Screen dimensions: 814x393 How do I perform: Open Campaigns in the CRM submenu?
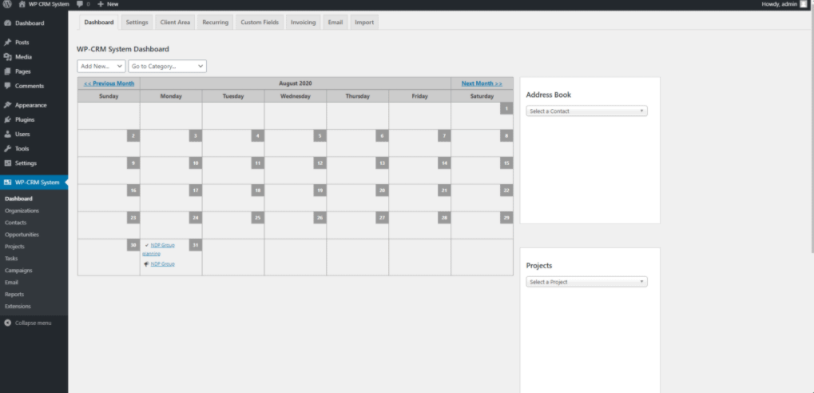pos(19,270)
